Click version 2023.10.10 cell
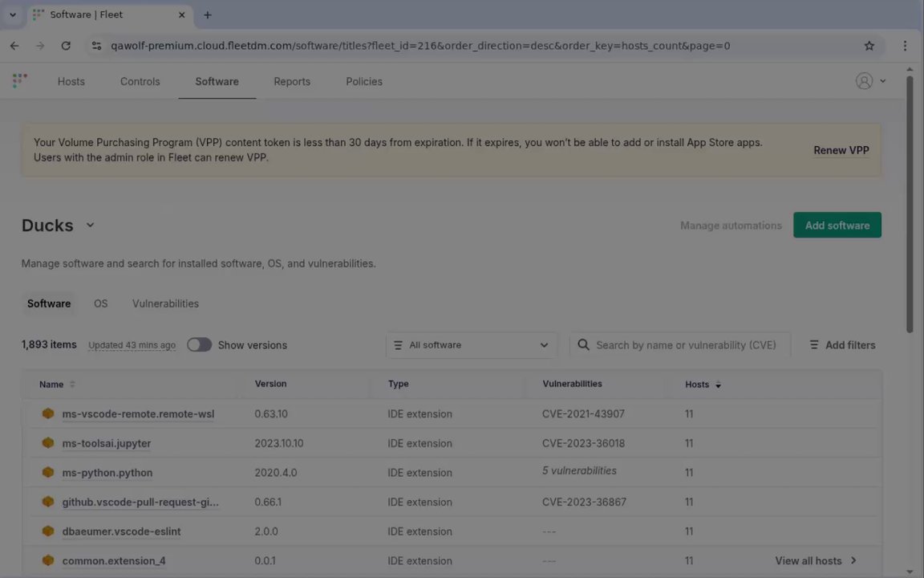The width and height of the screenshot is (924, 578). (279, 443)
